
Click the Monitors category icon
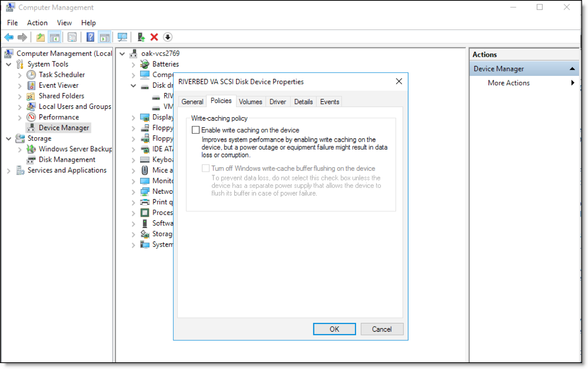[145, 181]
